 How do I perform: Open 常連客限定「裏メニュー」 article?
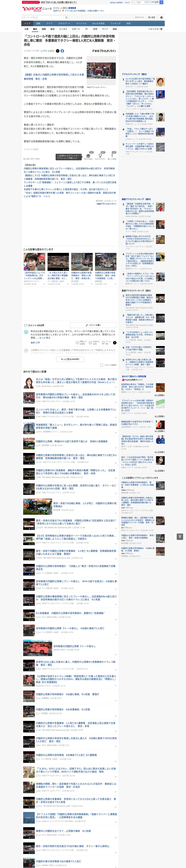click(x=76, y=426)
